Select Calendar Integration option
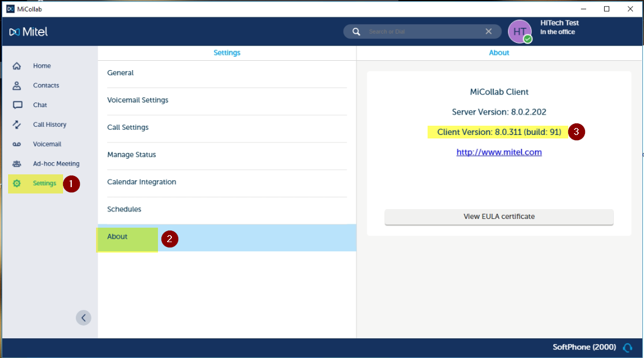 point(142,182)
